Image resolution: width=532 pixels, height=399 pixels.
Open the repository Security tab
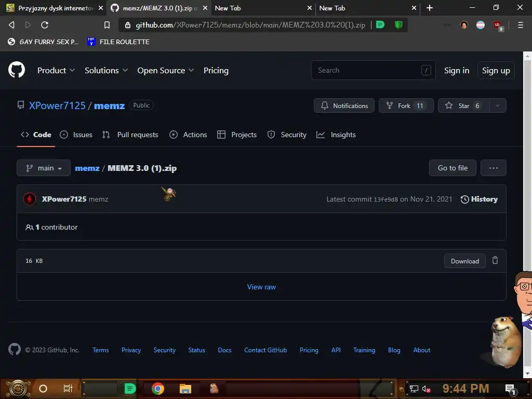(x=287, y=135)
